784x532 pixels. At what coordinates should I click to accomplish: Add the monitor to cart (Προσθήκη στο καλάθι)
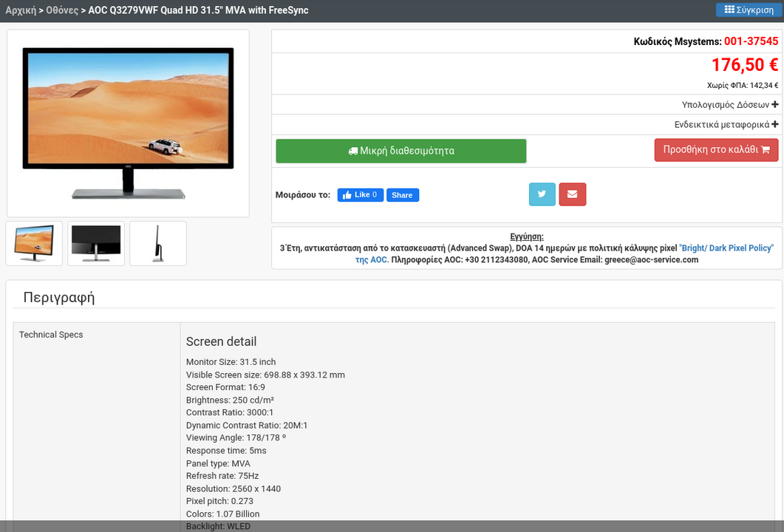[716, 150]
